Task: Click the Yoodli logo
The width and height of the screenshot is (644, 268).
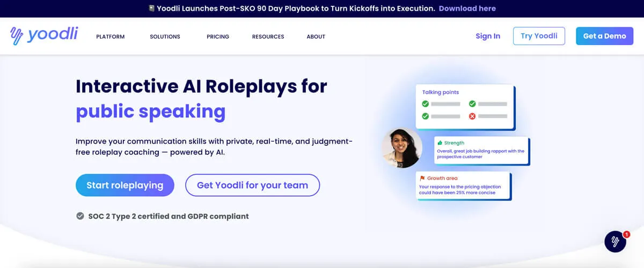Action: pos(44,35)
